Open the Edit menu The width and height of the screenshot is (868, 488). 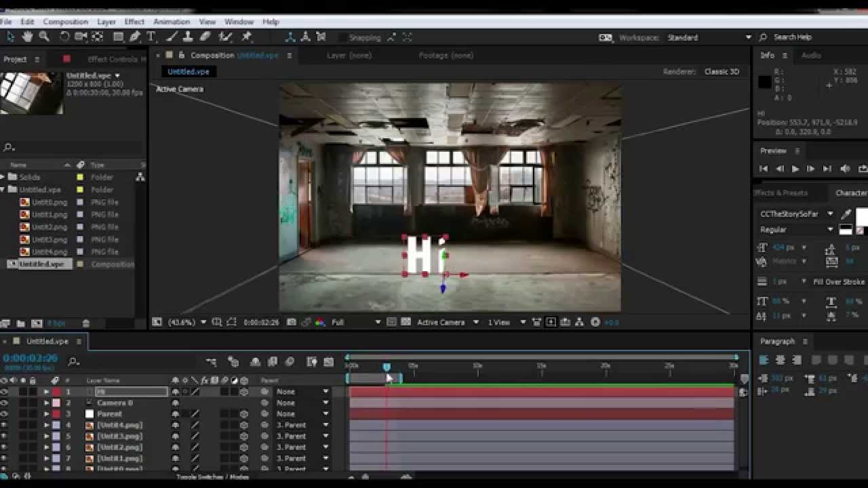tap(27, 22)
